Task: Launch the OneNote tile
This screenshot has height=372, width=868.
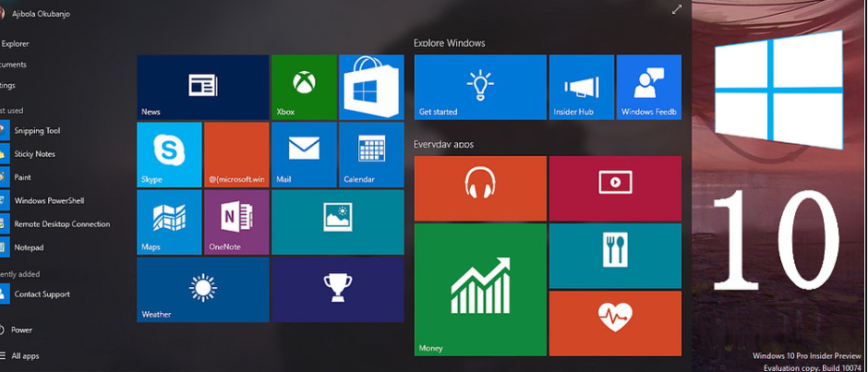Action: point(236,222)
